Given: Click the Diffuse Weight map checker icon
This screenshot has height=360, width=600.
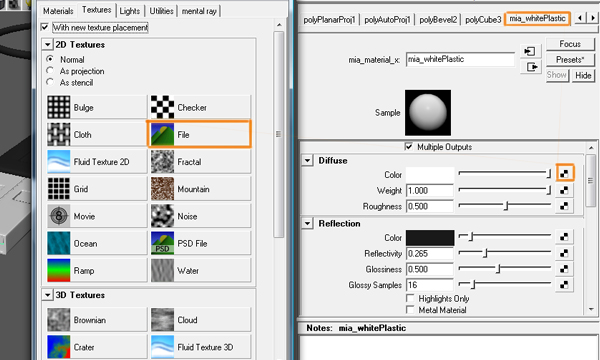Looking at the screenshot, I should tap(564, 190).
